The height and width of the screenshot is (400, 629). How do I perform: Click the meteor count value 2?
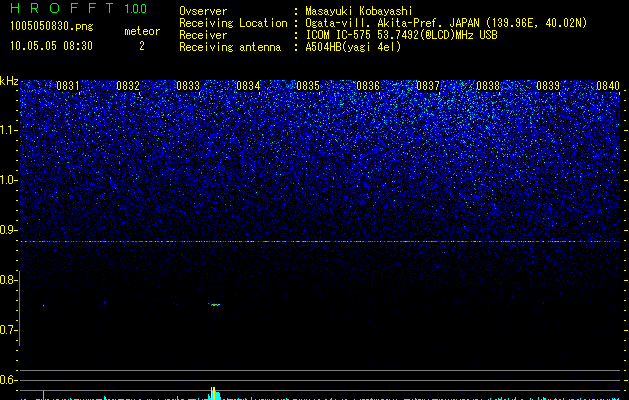point(142,46)
